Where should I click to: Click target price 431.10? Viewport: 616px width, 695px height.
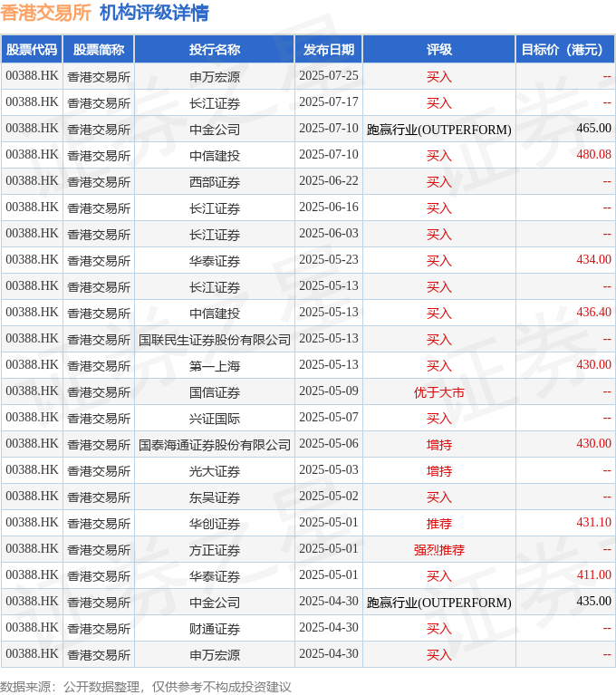[x=593, y=522]
